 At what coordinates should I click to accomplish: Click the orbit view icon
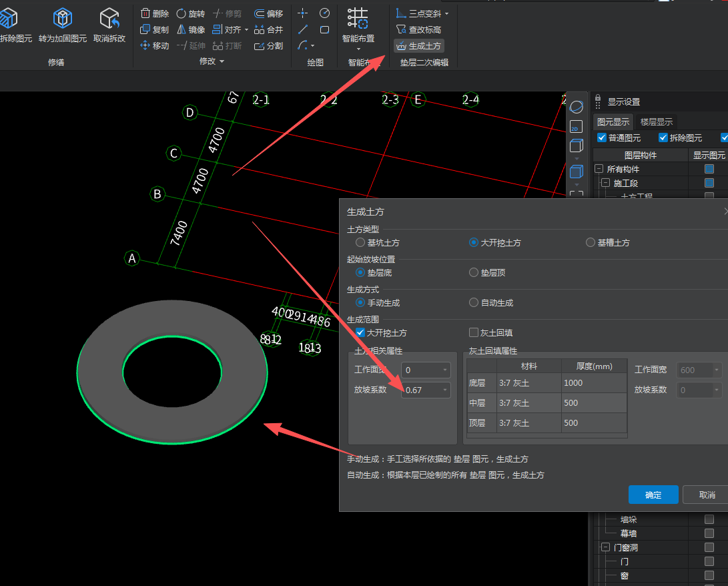tap(576, 107)
